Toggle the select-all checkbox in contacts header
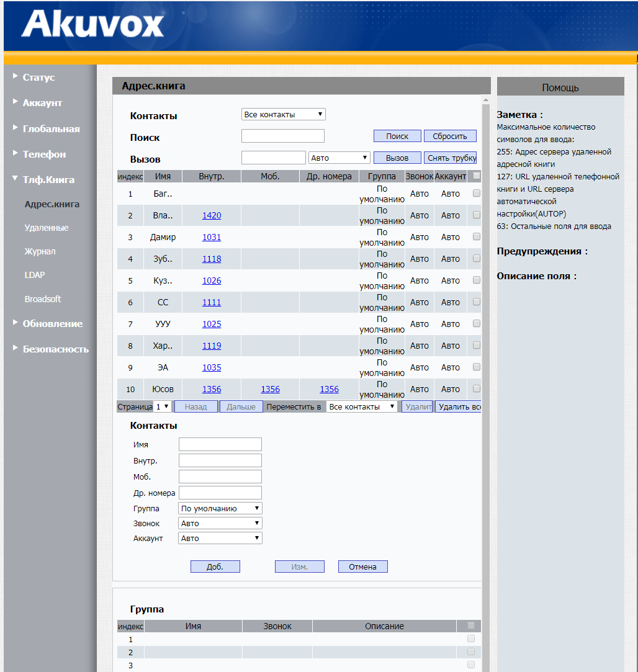Screen dimensions: 638x672 [x=477, y=176]
